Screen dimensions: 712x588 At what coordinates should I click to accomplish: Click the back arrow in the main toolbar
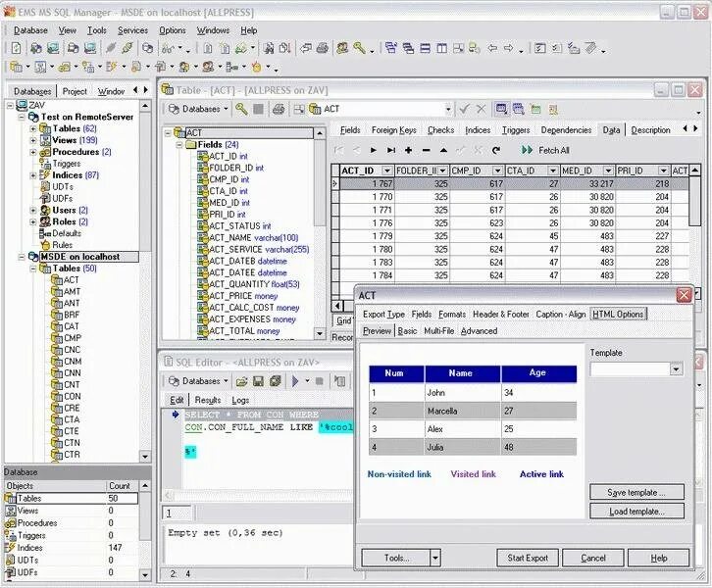pos(492,48)
